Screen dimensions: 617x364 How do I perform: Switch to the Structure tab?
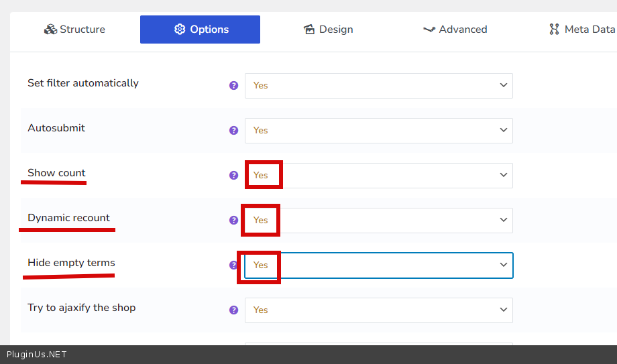click(74, 29)
